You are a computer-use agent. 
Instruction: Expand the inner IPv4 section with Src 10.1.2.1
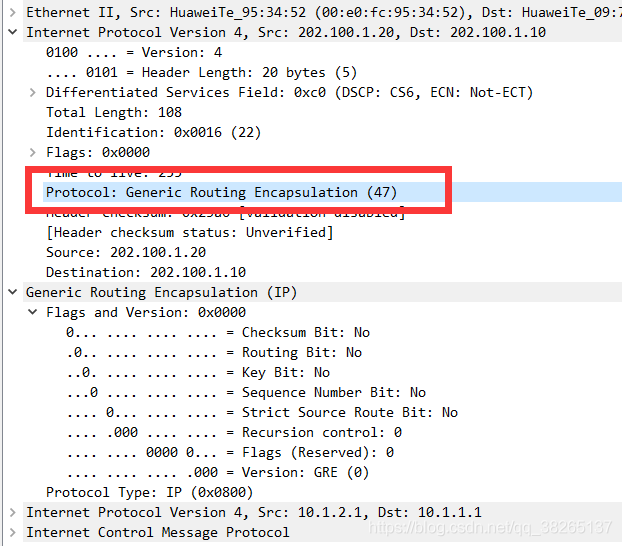13,512
